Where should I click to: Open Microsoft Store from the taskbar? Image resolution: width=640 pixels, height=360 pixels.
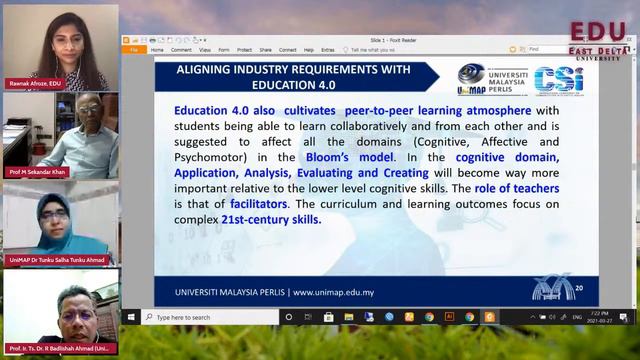coord(329,317)
